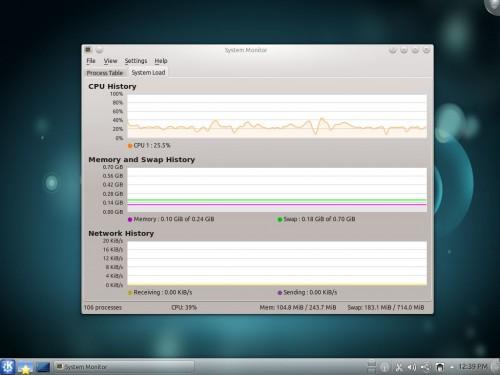Select the System Load tab
Screen dimensions: 500x375
(x=148, y=72)
